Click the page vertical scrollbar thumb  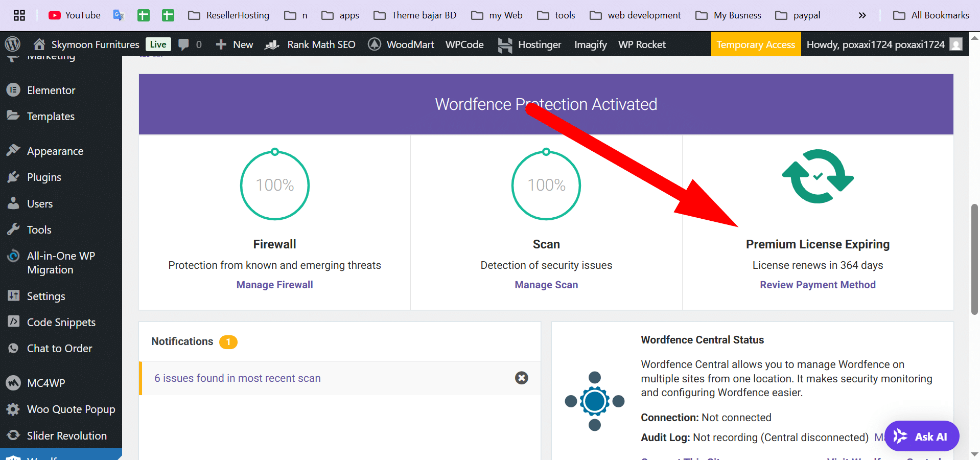(x=974, y=259)
